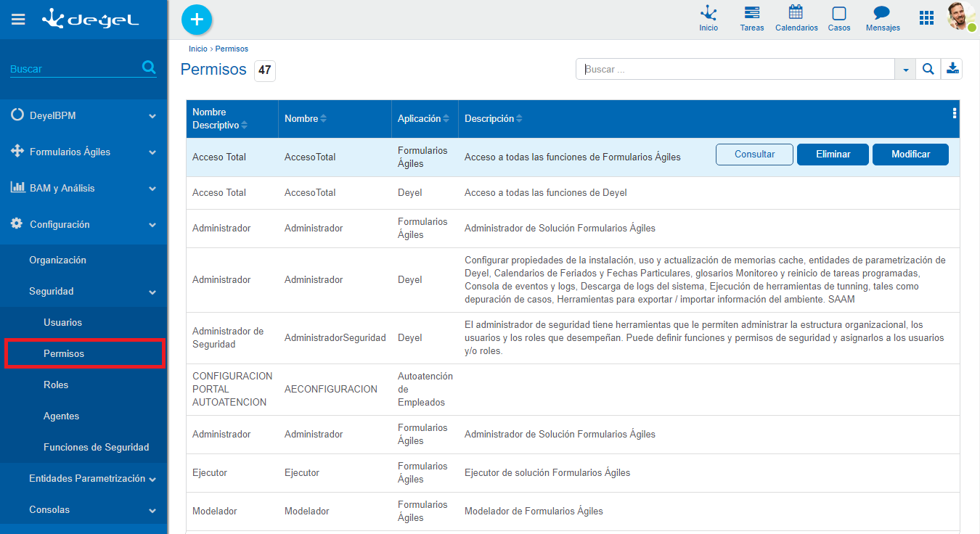Expand the Consolas chevron
Screen dimensions: 980x534
pos(152,510)
